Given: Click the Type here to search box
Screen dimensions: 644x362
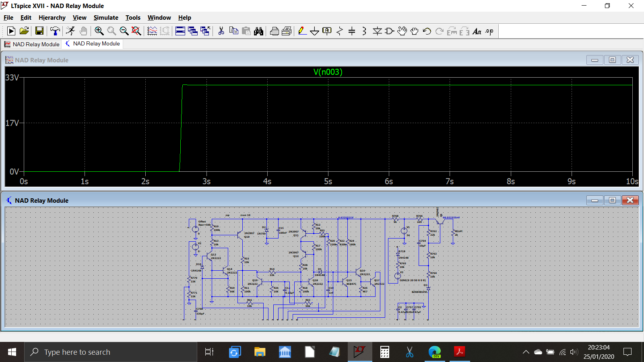Looking at the screenshot, I should coord(111,352).
